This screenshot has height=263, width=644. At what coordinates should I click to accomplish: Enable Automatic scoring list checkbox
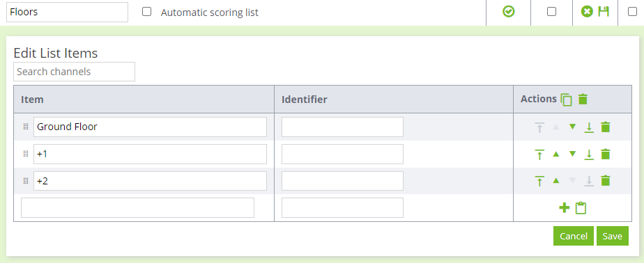(146, 12)
